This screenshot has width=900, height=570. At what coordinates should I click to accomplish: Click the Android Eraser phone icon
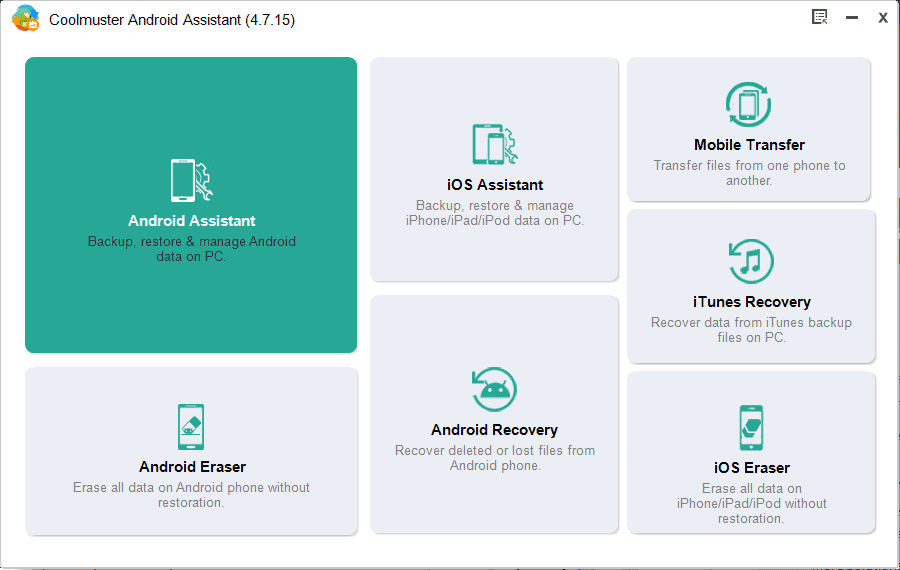tap(191, 427)
